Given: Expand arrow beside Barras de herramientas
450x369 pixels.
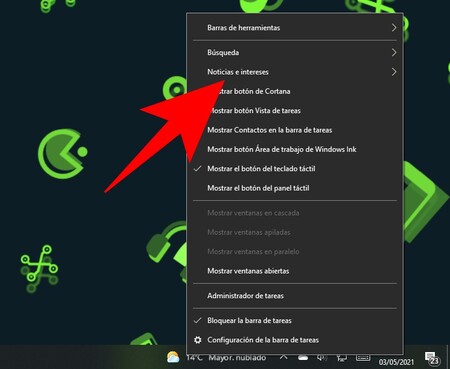Looking at the screenshot, I should (x=394, y=28).
